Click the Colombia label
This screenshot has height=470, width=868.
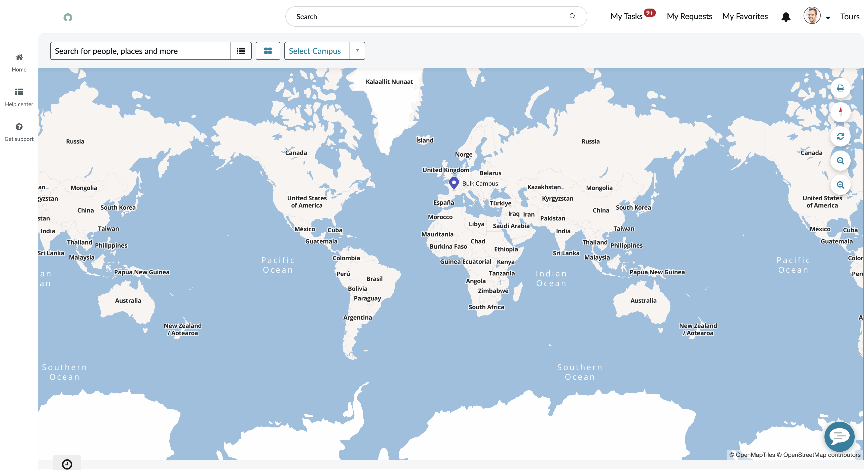(x=346, y=258)
